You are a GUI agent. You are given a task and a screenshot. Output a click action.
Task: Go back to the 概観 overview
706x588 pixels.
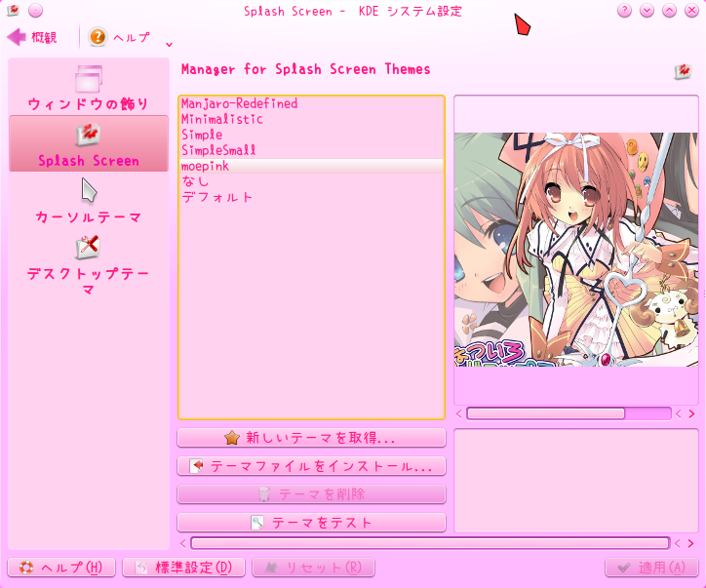(x=32, y=37)
